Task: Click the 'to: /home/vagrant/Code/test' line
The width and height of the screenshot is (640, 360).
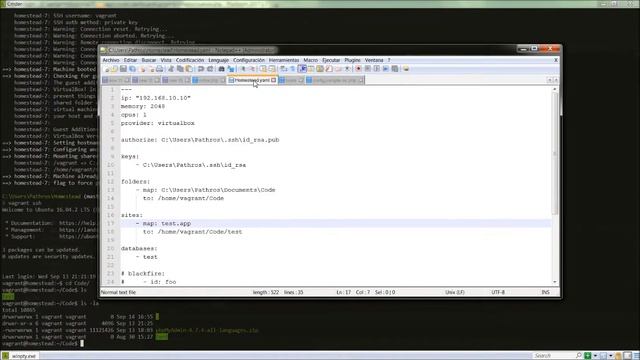Action: [192, 232]
